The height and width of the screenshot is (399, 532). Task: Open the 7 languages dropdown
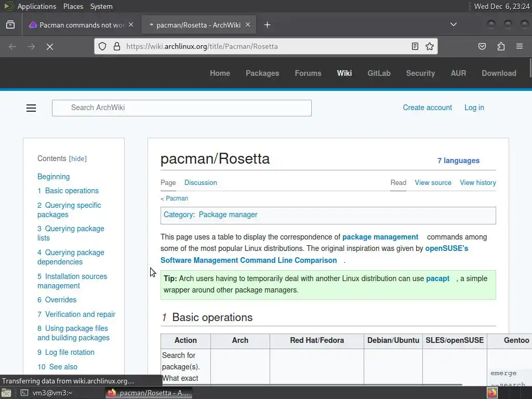pyautogui.click(x=458, y=161)
